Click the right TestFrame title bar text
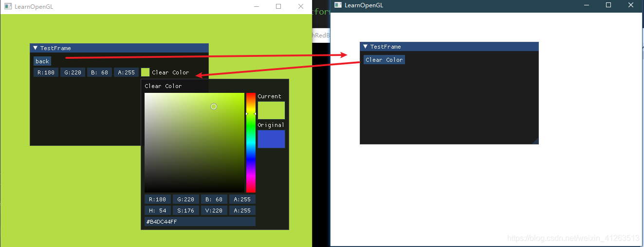 tap(386, 47)
